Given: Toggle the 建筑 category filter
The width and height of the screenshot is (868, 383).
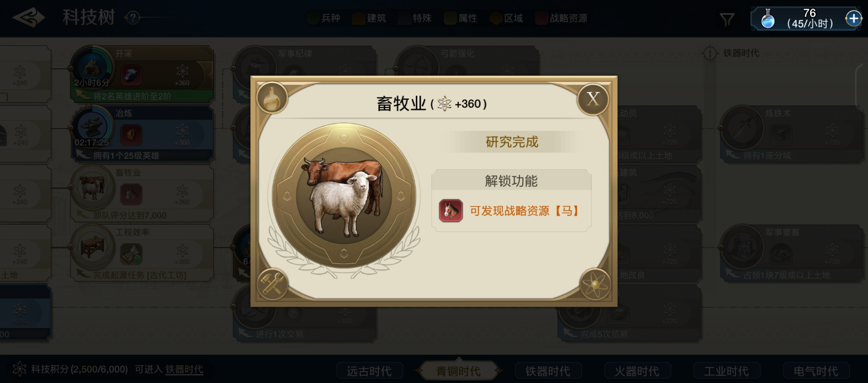Looking at the screenshot, I should tap(369, 18).
